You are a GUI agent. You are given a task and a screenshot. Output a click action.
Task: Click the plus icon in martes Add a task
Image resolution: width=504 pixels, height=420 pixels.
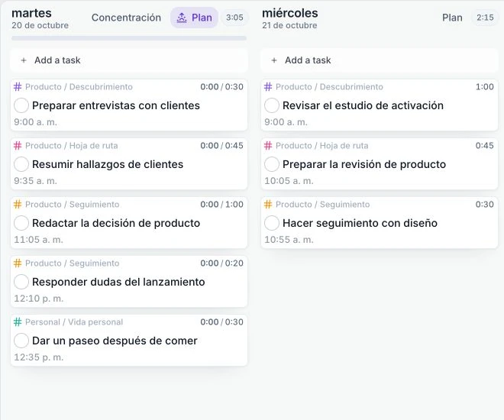click(24, 60)
